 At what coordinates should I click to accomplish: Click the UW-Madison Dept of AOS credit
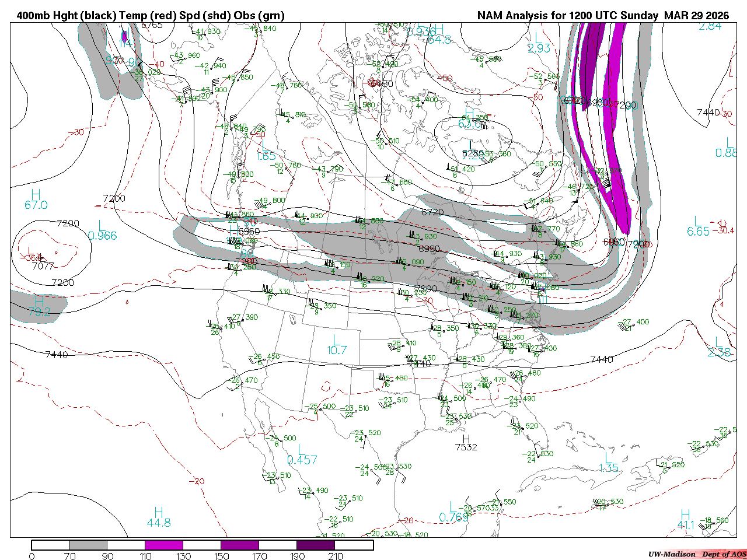[x=697, y=554]
